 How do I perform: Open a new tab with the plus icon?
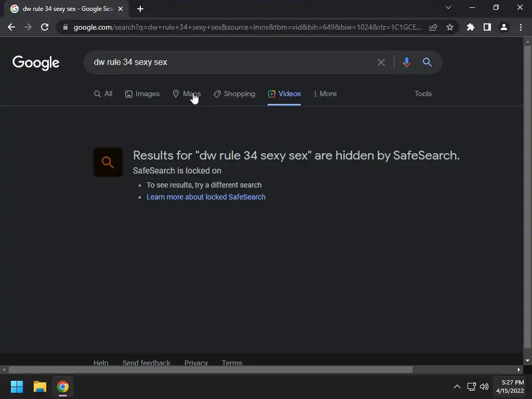(140, 9)
